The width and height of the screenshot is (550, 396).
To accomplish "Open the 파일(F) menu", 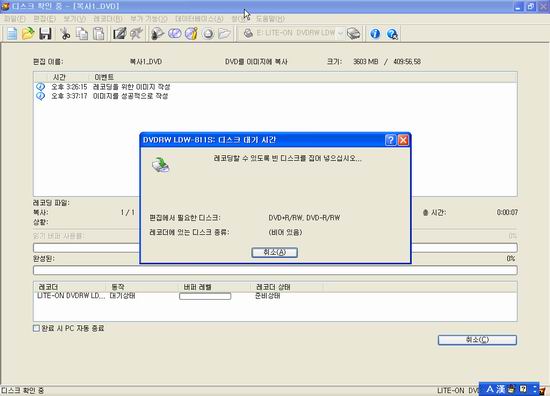I will point(14,19).
